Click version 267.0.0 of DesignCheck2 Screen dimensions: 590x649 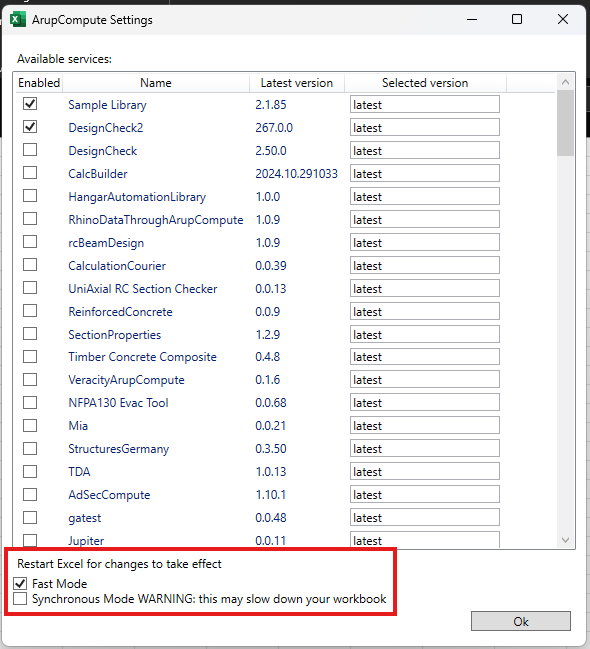point(274,127)
